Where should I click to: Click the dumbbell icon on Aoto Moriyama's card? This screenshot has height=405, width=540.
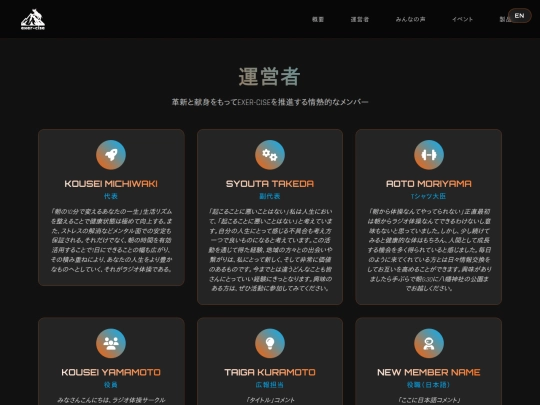point(429,155)
